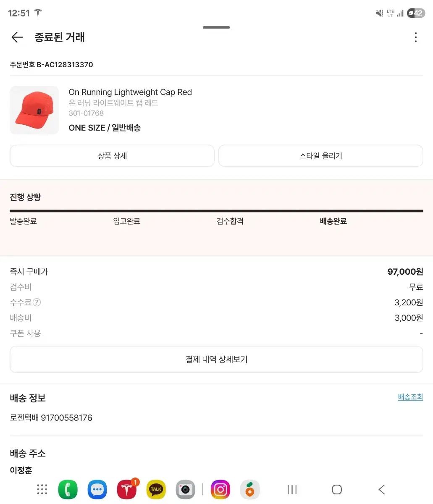Open the Camera app icon

(185, 489)
